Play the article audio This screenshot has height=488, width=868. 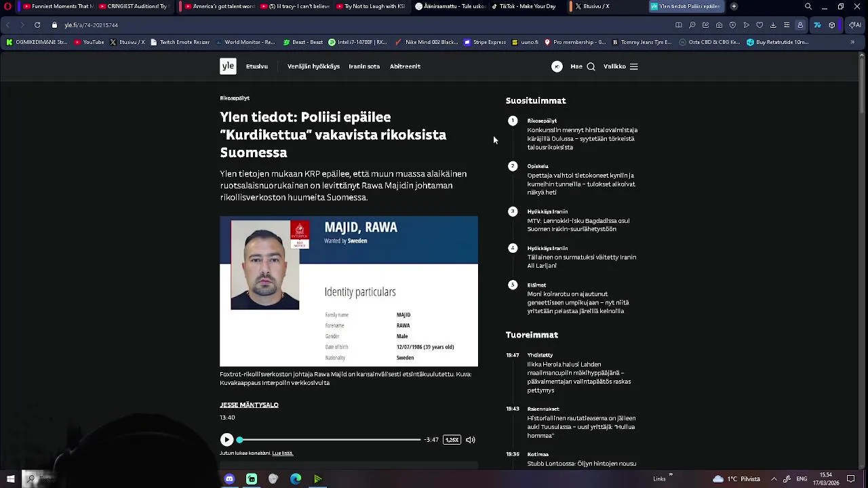tap(227, 440)
